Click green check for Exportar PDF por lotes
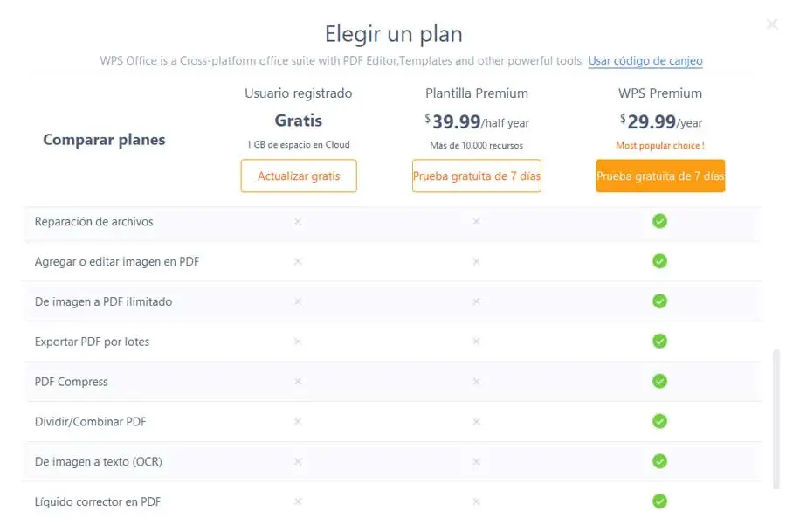 click(659, 341)
